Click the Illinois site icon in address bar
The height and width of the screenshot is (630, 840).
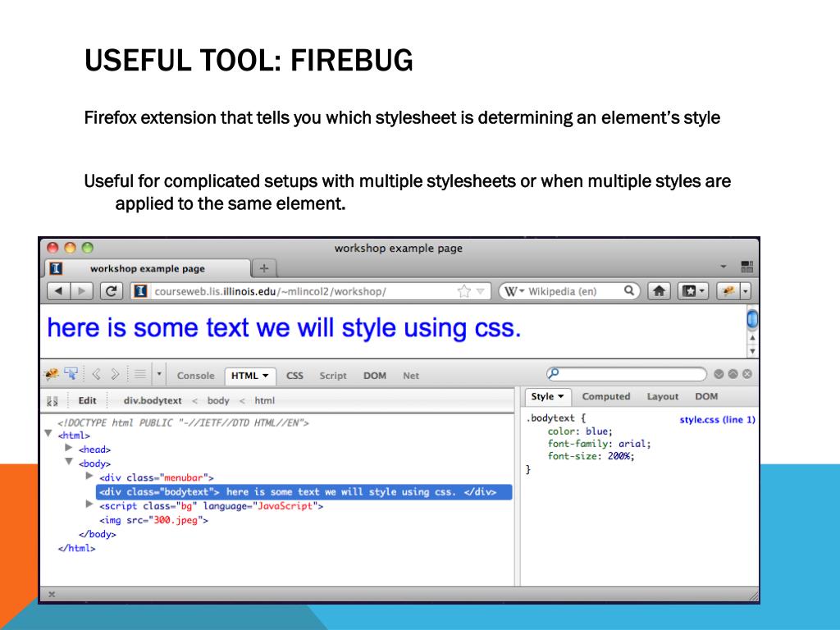click(x=139, y=291)
